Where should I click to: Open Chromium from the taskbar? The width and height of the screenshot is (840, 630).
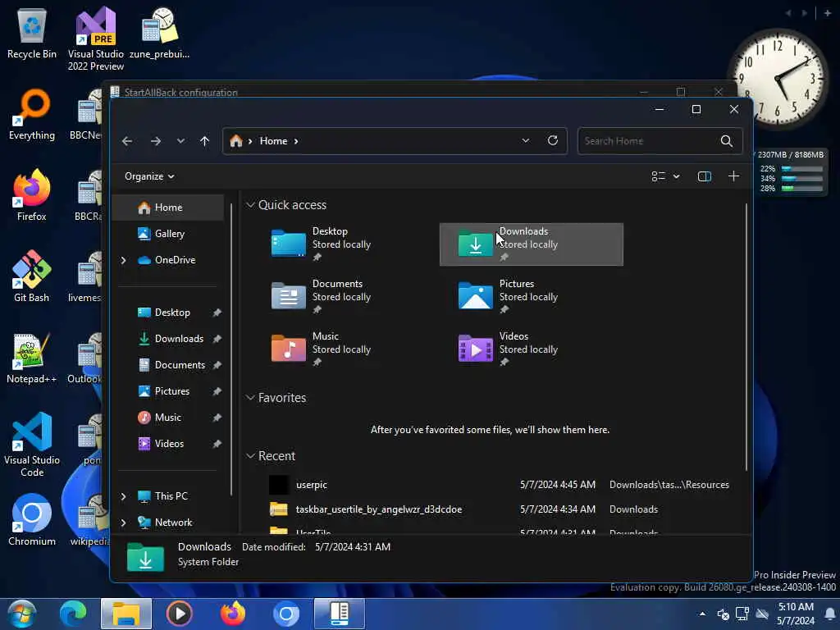coord(286,614)
